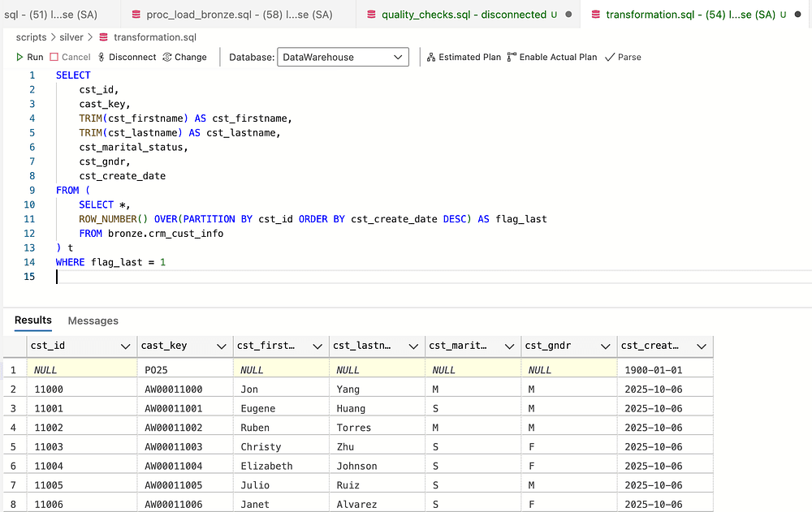The width and height of the screenshot is (812, 512).
Task: Open cast_key column dropdown arrow
Action: [221, 346]
